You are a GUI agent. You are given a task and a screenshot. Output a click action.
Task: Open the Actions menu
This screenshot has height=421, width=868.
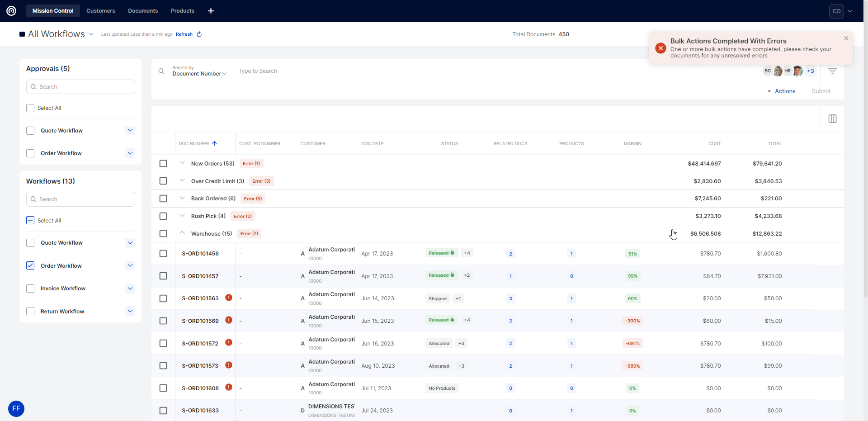(x=785, y=91)
